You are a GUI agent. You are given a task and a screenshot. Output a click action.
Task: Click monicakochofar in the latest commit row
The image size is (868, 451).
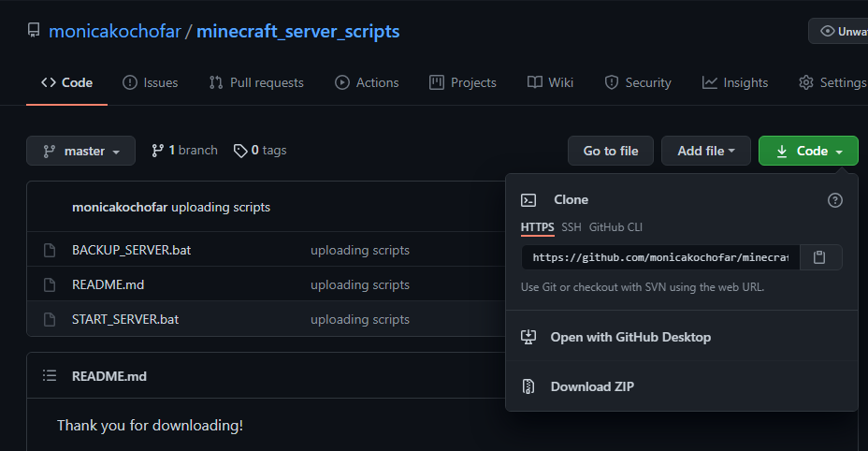point(120,207)
